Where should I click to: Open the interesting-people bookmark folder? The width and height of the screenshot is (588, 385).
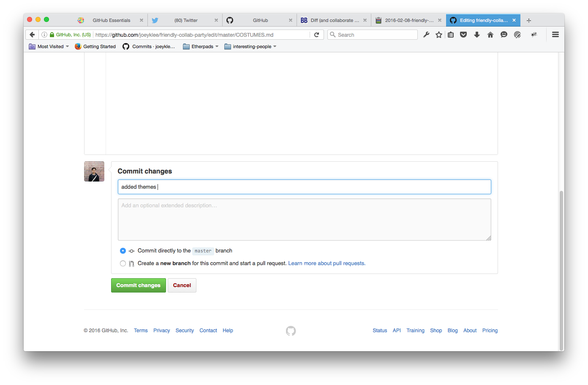click(x=250, y=46)
